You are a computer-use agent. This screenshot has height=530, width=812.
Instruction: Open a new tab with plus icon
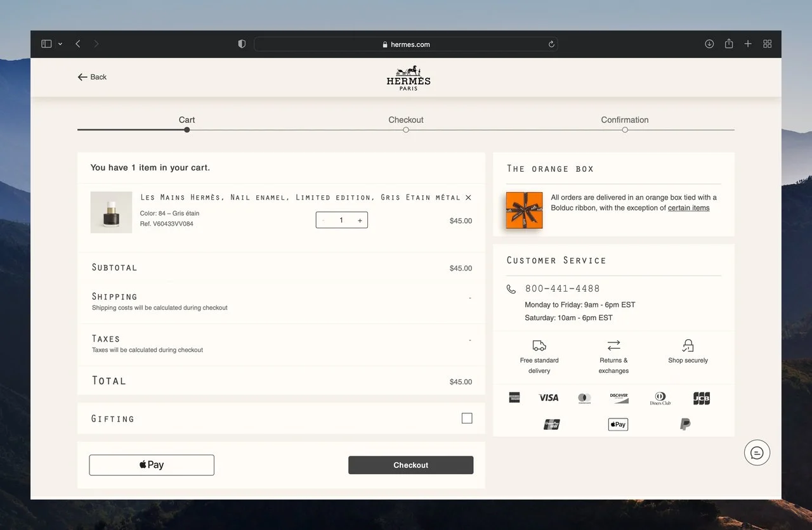tap(748, 44)
